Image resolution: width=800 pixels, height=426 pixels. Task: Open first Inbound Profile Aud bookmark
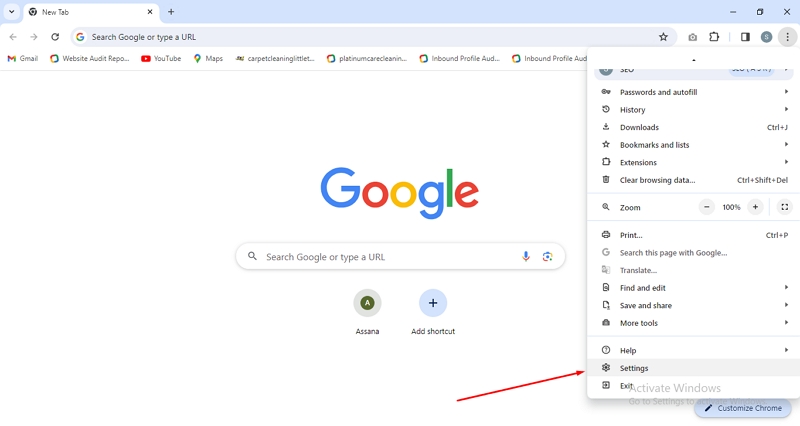point(460,59)
